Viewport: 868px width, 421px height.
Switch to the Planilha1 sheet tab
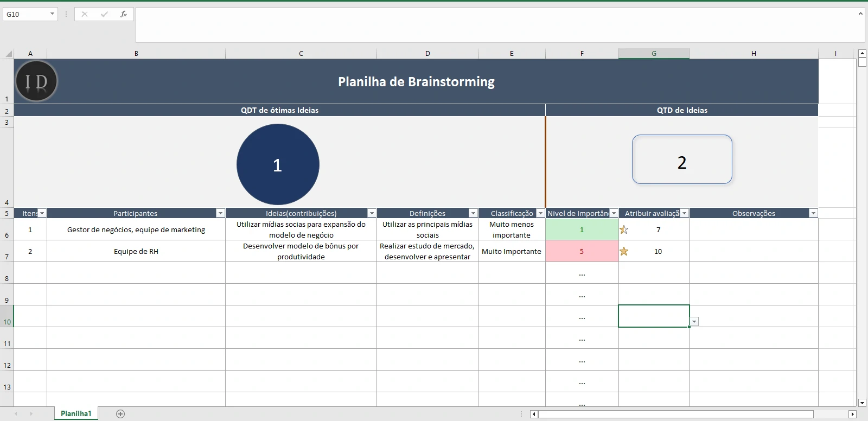tap(76, 413)
